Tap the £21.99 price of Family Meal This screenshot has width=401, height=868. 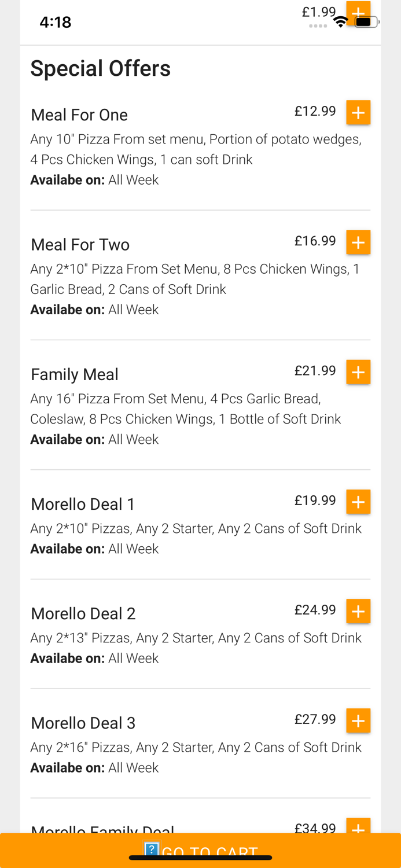point(315,371)
